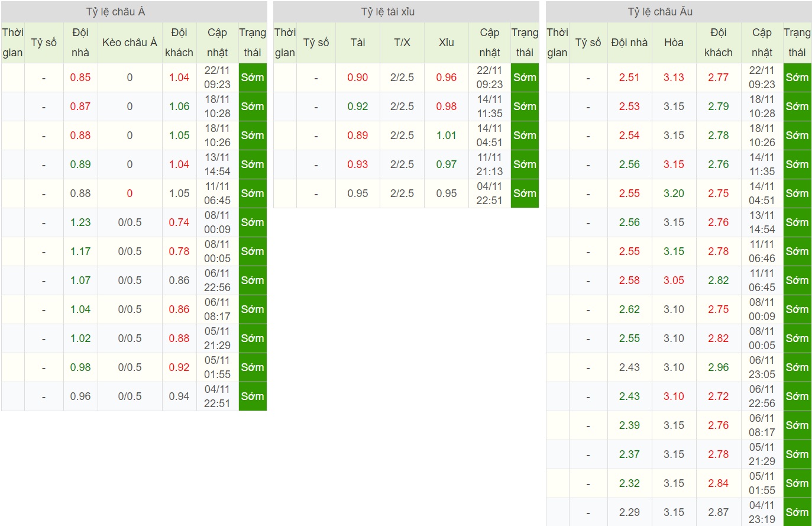Click the 'Tỷ lệ tài xỉu' table title
This screenshot has height=526, width=812.
[388, 12]
